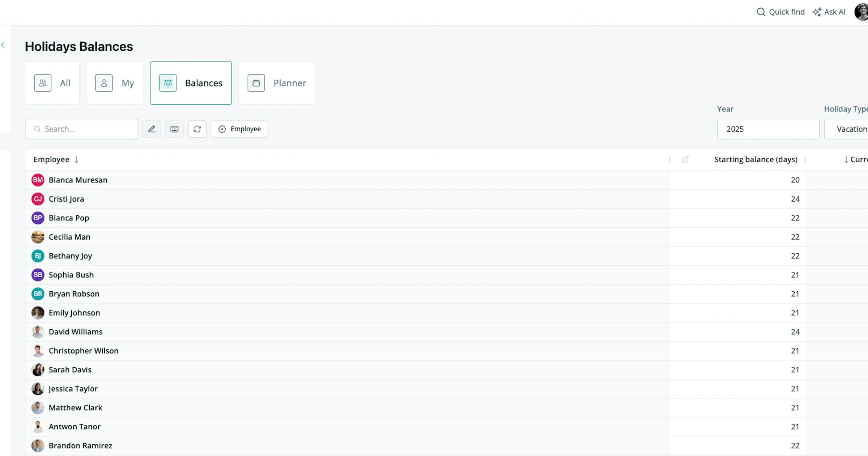The height and width of the screenshot is (456, 868).
Task: Open Cecilia Man's employee row
Action: click(x=415, y=237)
